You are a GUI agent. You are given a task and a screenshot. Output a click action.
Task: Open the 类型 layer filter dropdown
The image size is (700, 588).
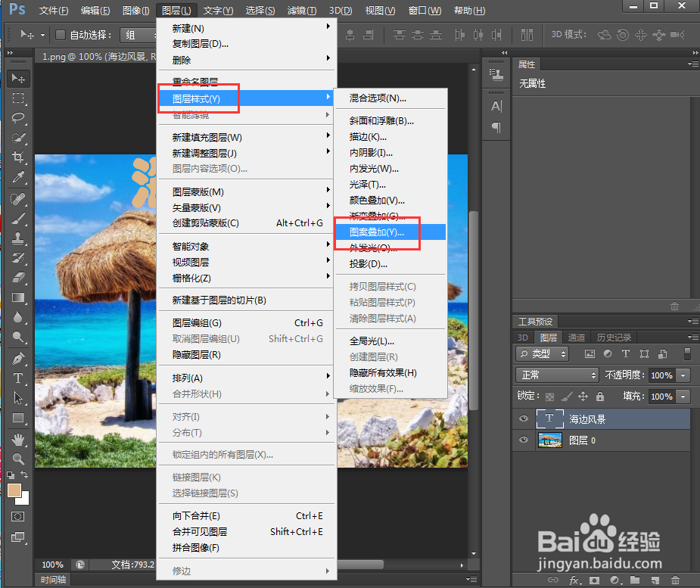coord(541,354)
